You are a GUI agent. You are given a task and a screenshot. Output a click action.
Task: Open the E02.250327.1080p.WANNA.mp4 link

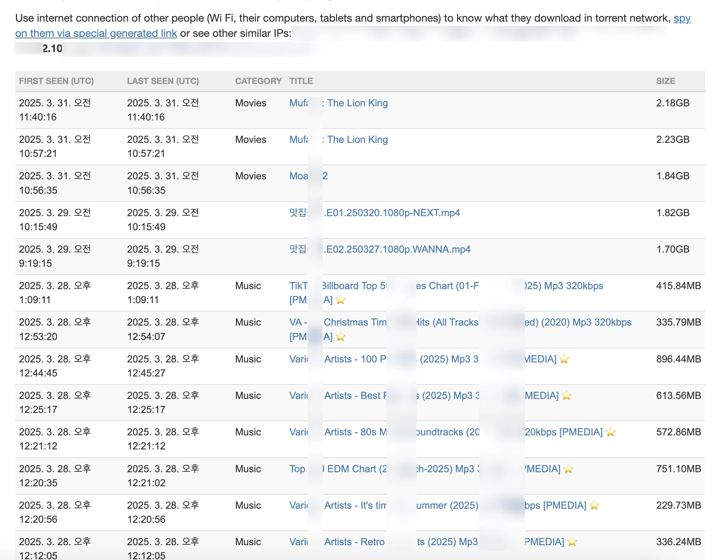point(398,249)
